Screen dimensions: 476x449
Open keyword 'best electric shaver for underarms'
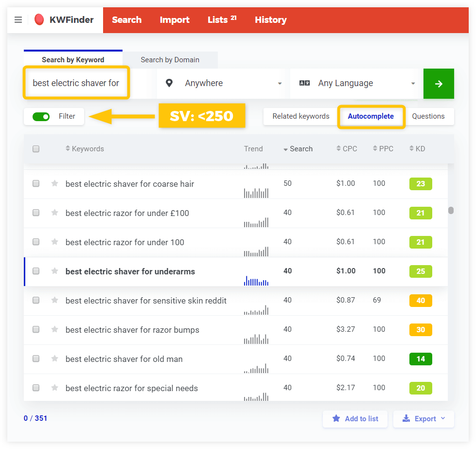[x=130, y=271]
